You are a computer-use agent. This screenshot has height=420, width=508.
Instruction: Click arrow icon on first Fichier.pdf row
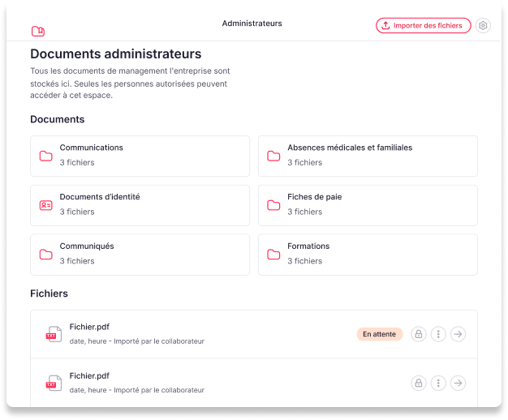pyautogui.click(x=458, y=334)
